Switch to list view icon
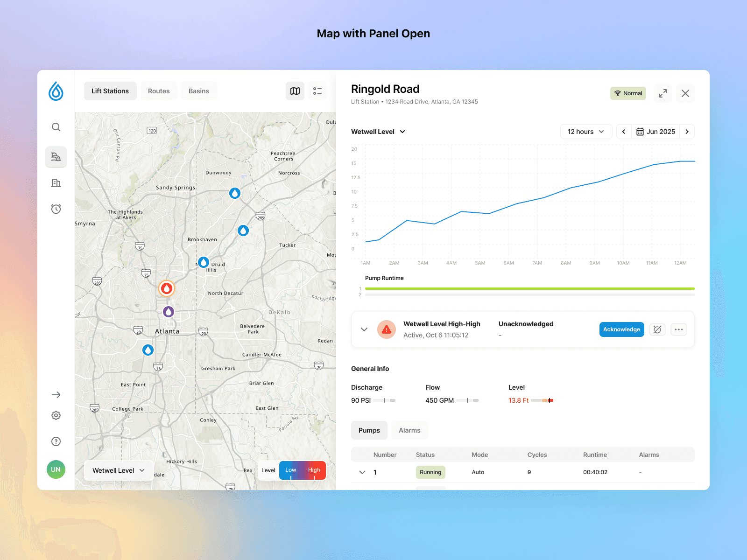Viewport: 747px width, 560px height. click(317, 91)
